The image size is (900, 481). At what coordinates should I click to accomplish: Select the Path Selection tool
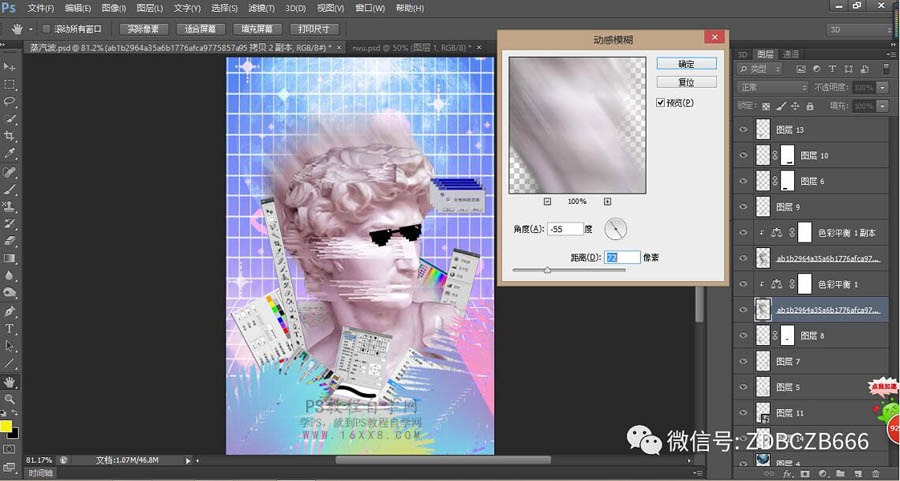click(9, 346)
